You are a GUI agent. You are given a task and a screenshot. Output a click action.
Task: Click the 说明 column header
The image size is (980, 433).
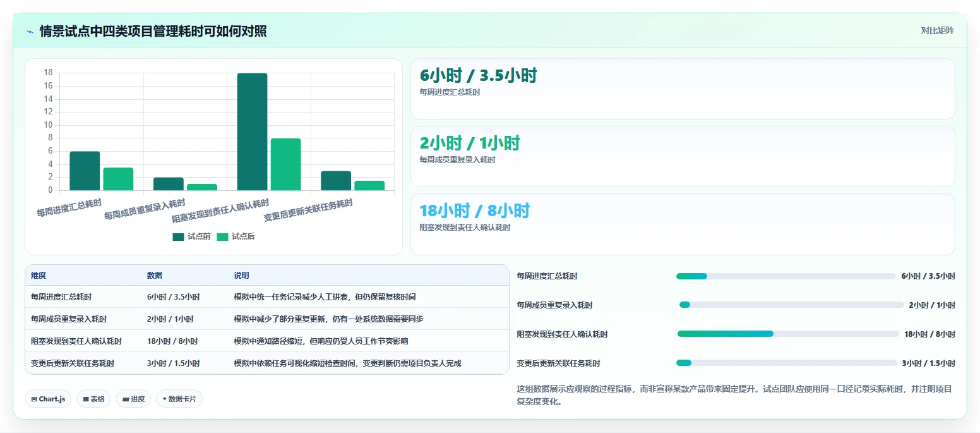coord(242,276)
